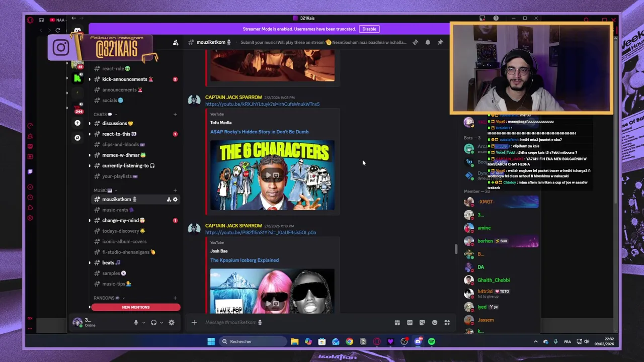
Task: Open A$AP Rocky's Hidden Story video title link
Action: (x=259, y=132)
